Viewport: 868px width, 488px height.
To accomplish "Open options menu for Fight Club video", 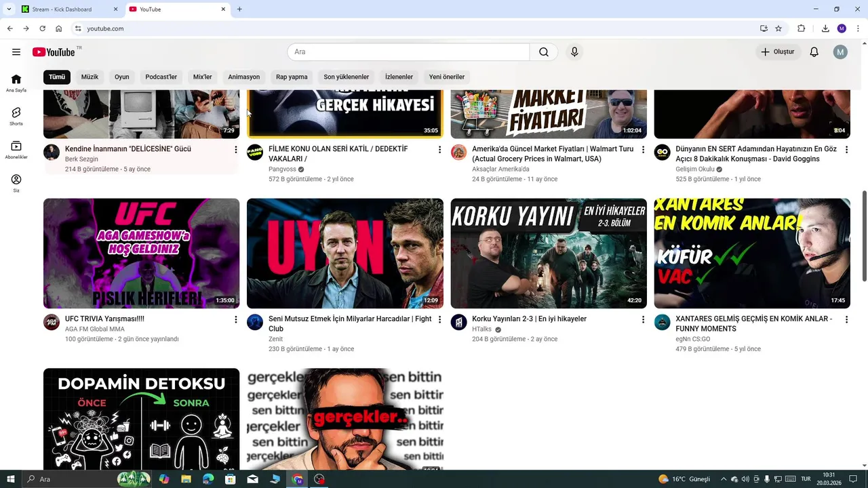I will pyautogui.click(x=439, y=319).
